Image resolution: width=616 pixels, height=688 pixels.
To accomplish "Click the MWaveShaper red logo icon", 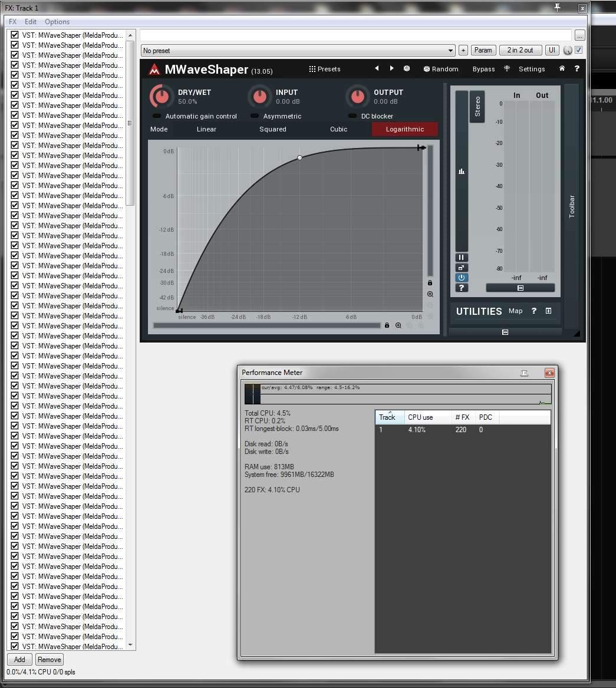I will pyautogui.click(x=154, y=70).
